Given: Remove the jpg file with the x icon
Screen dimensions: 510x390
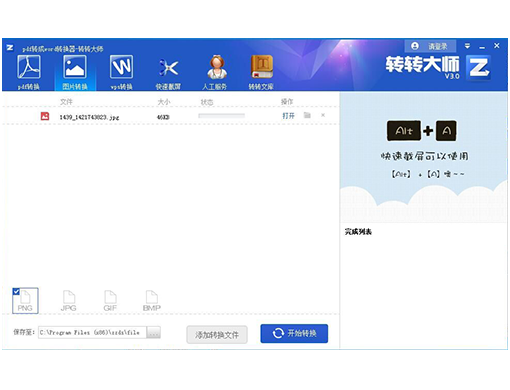Looking at the screenshot, I should [323, 115].
